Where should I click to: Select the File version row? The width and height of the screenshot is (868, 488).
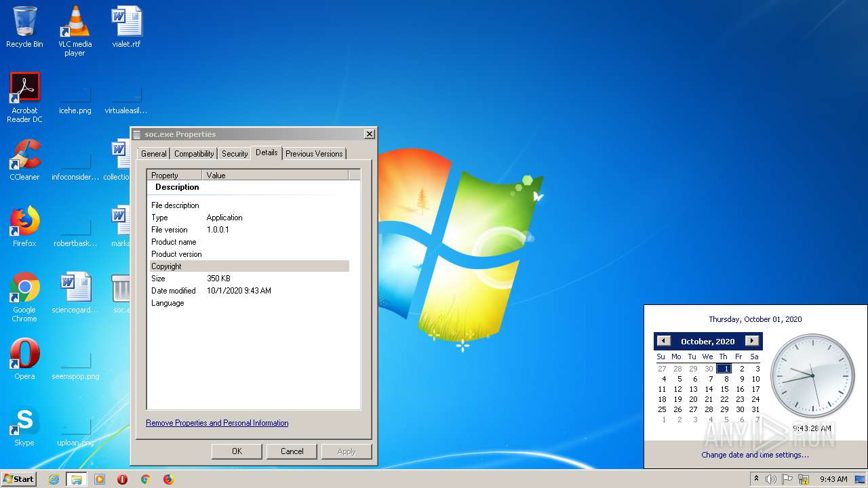(250, 230)
